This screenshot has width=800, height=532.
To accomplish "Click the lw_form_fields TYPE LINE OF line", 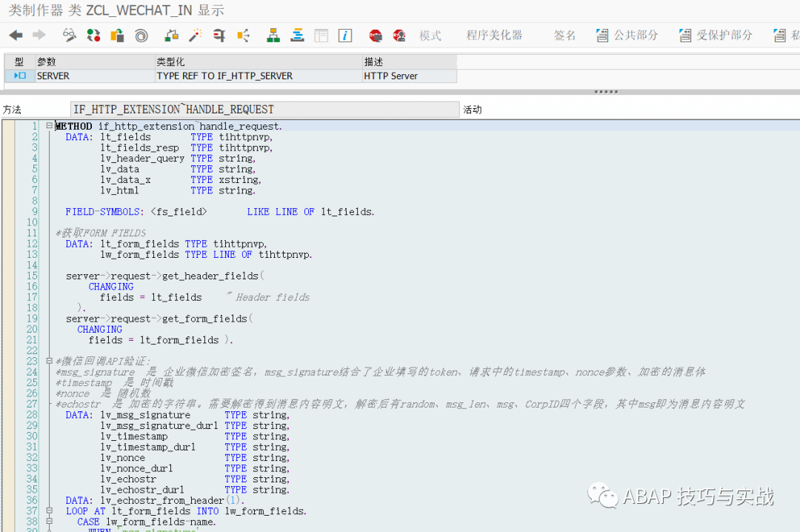I will 206,254.
